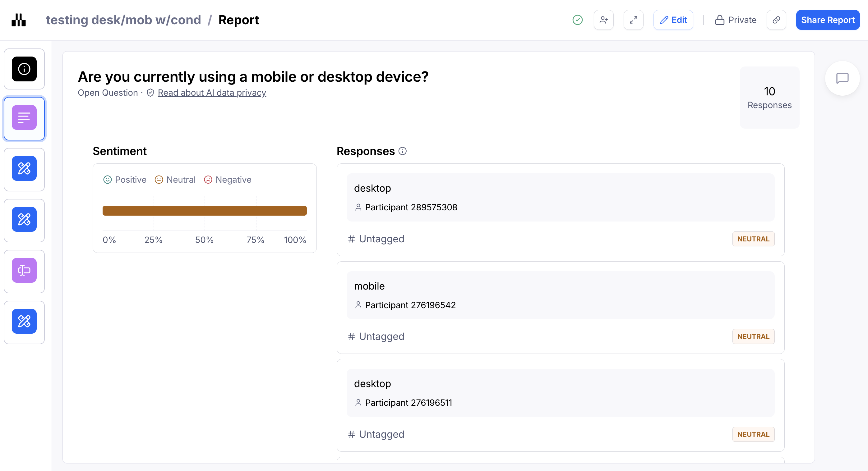Toggle the Negative sentiment legend
The image size is (868, 471).
tap(228, 180)
